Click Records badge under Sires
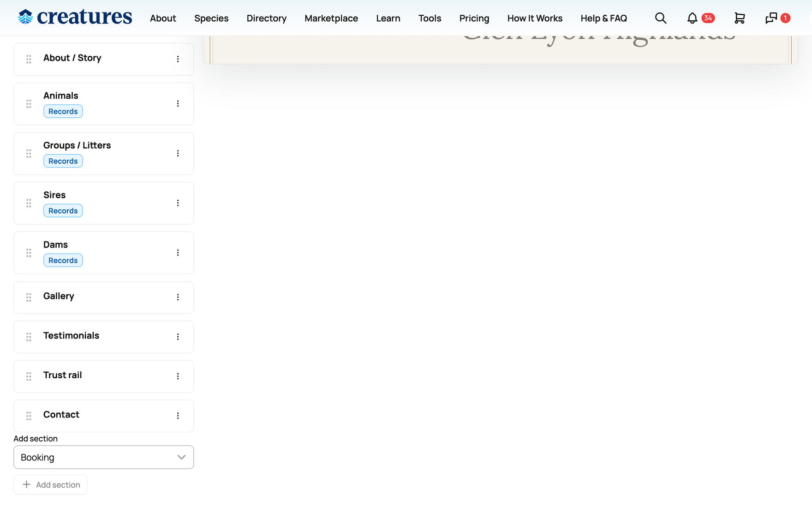This screenshot has width=812, height=508. 63,211
